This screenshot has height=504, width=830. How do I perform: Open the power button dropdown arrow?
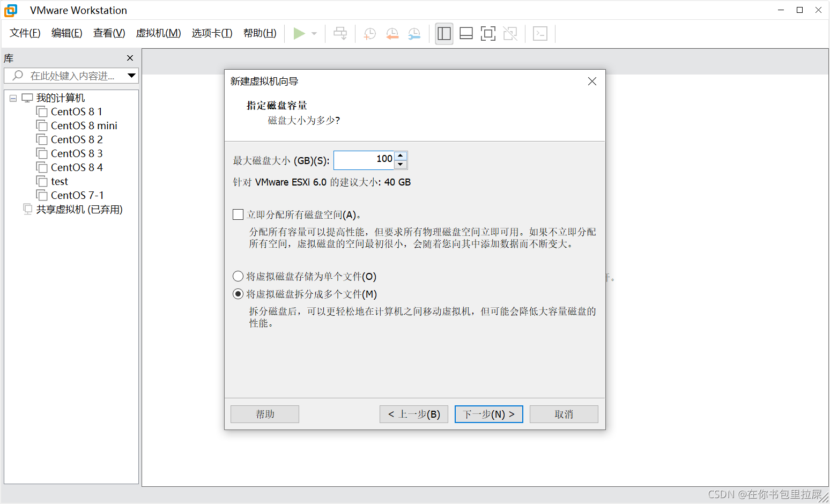point(314,33)
